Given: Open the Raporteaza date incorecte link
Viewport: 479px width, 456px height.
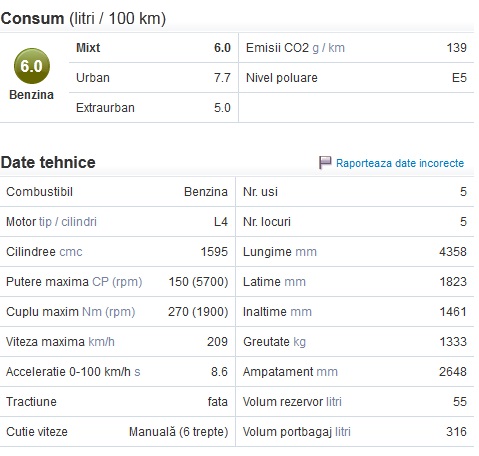Looking at the screenshot, I should point(400,163).
